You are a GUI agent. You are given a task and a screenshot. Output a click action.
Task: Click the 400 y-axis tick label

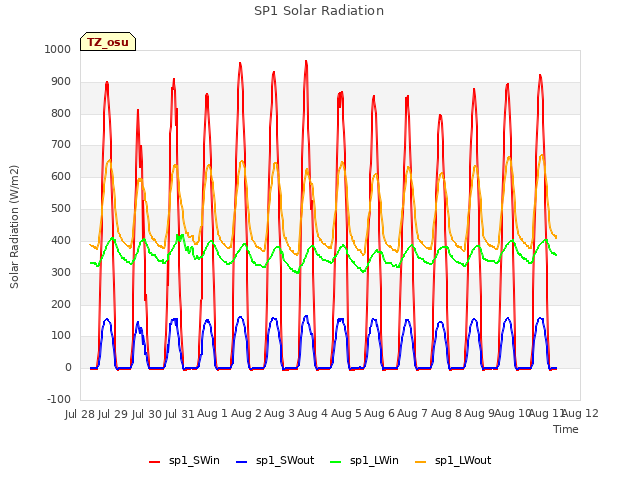point(61,240)
